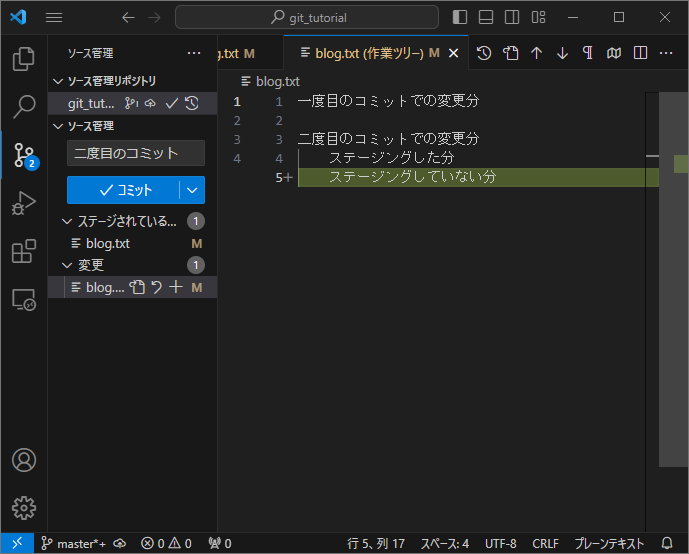Change line ending via CRLF status item

(x=545, y=543)
